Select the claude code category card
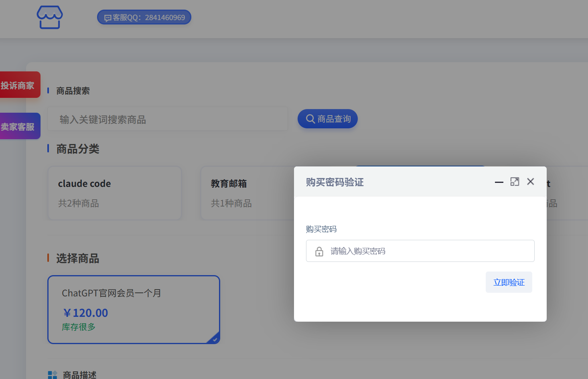This screenshot has width=588, height=379. [115, 193]
